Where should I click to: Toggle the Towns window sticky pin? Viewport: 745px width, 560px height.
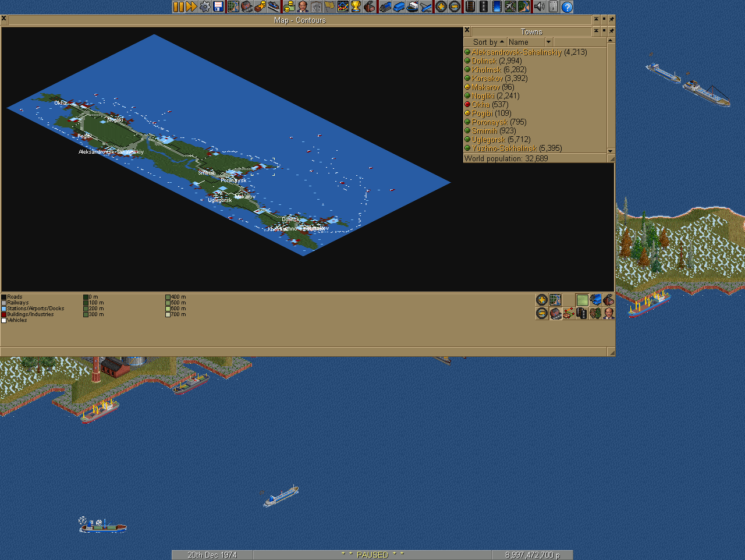point(611,31)
